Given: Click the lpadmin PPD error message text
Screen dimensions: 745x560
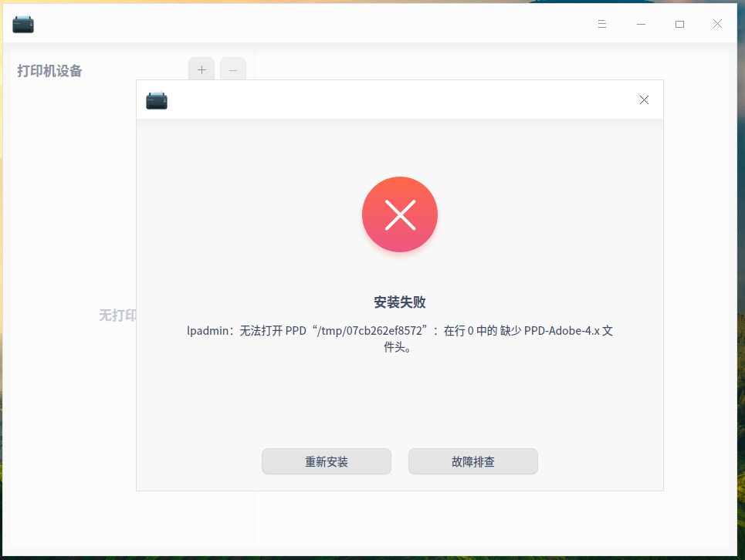Looking at the screenshot, I should pos(400,339).
